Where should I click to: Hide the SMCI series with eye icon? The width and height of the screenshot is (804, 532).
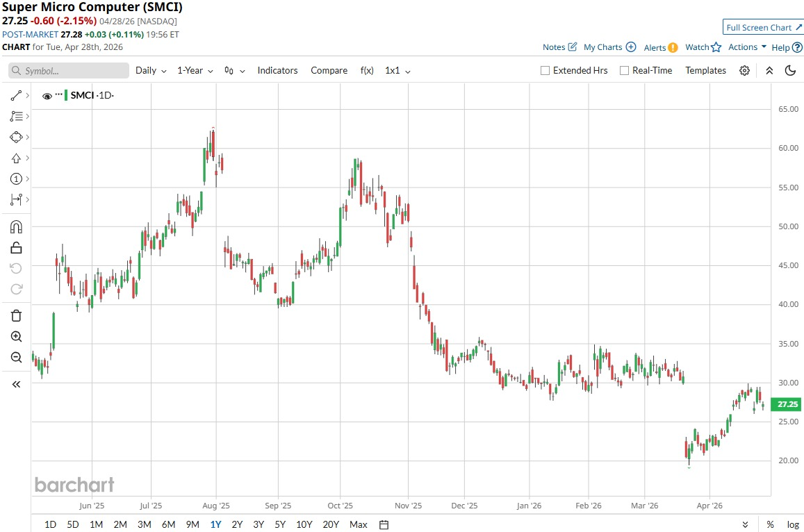pos(47,96)
